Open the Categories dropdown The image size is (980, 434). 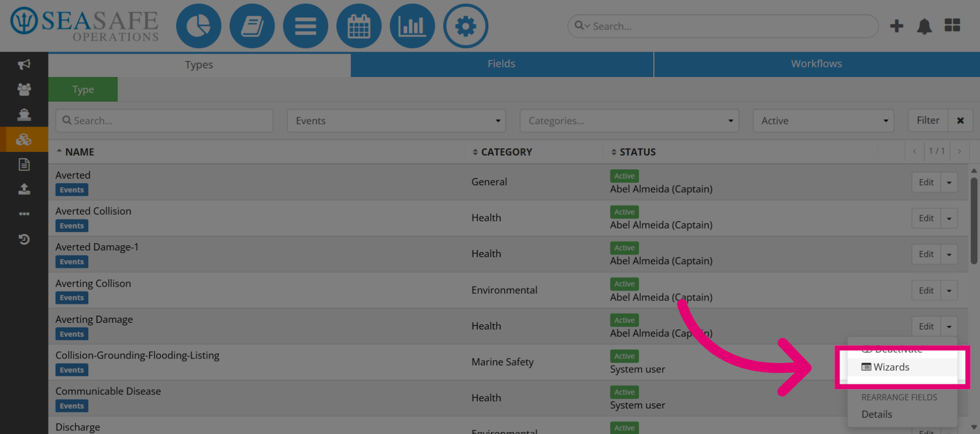pos(629,121)
